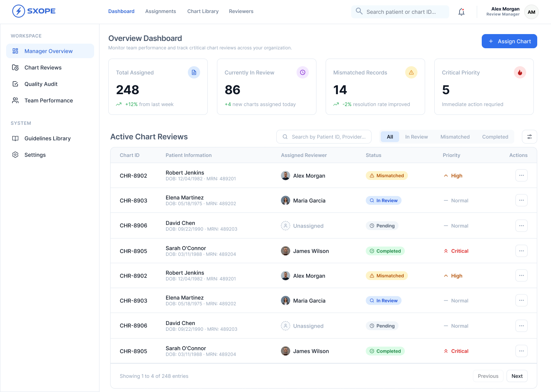Click the Status column header

tap(373, 155)
